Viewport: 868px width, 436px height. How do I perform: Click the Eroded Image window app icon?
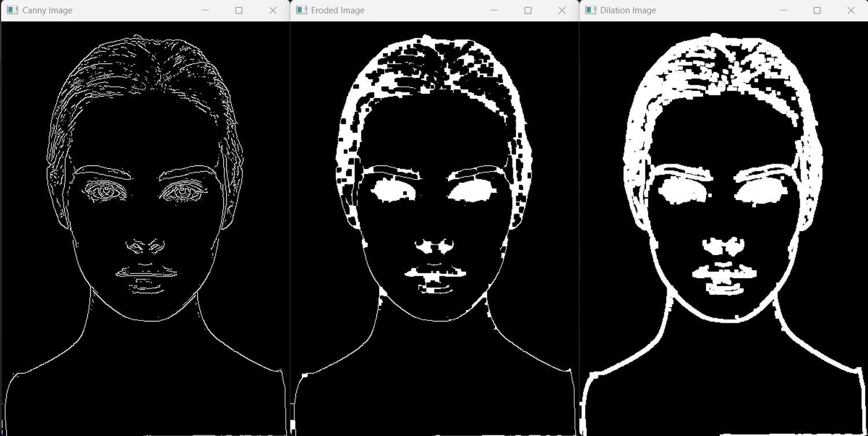click(x=301, y=10)
